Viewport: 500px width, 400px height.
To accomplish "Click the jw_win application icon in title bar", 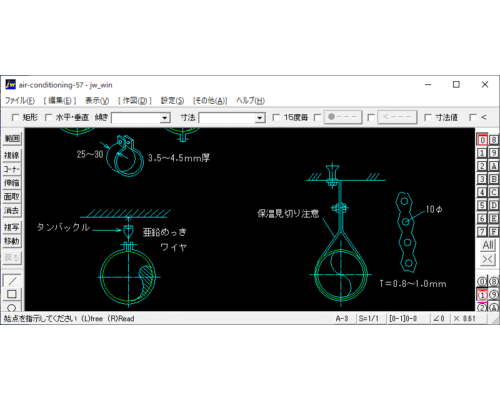I will 10,85.
